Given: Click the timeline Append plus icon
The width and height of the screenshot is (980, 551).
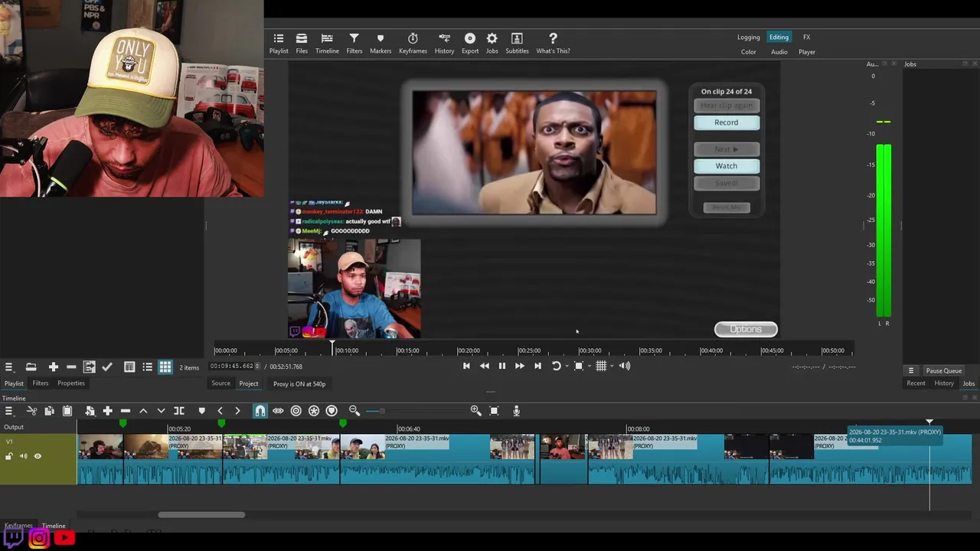Looking at the screenshot, I should (x=107, y=411).
